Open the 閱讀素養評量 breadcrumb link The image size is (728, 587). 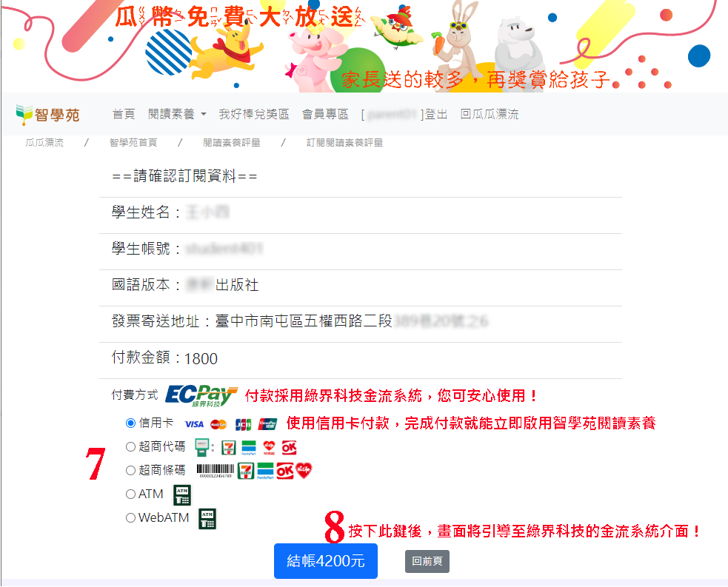point(232,142)
